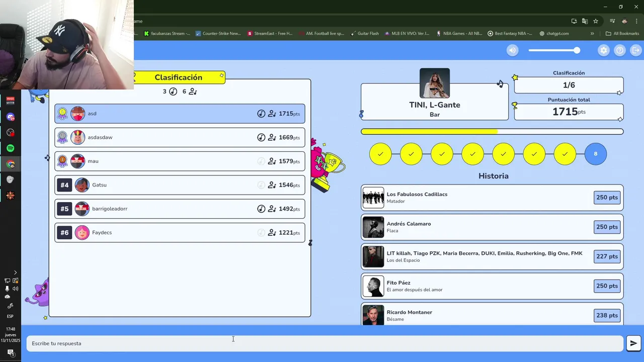Click the install app icon in address bar

coord(574,21)
